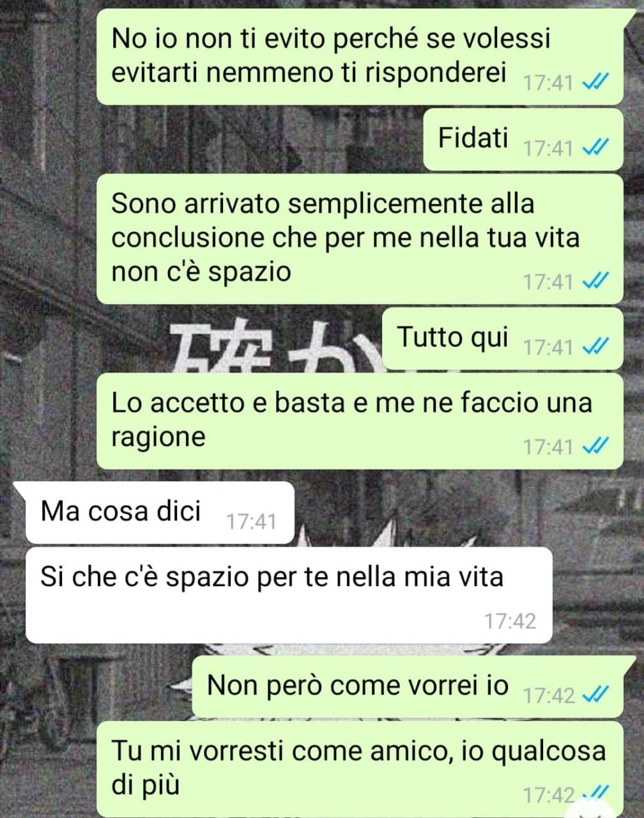
Task: Tap 'Non però come vorrei io' message bubble
Action: (x=408, y=686)
